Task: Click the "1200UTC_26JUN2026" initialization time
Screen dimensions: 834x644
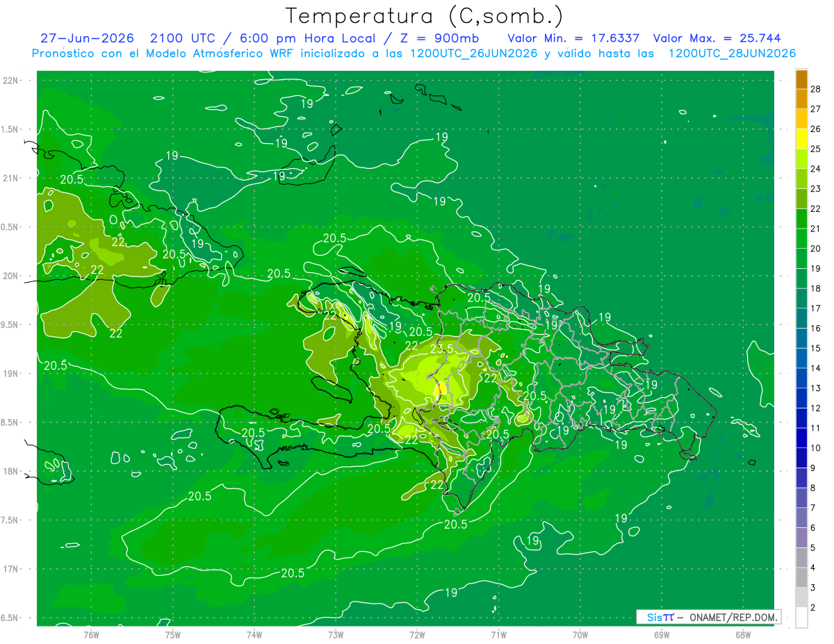Action: [474, 53]
